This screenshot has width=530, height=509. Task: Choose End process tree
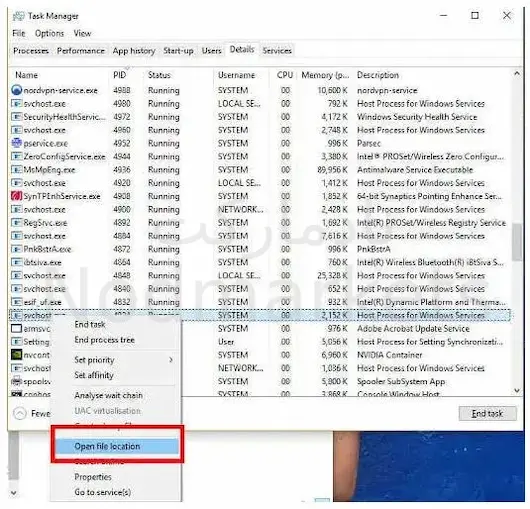104,340
